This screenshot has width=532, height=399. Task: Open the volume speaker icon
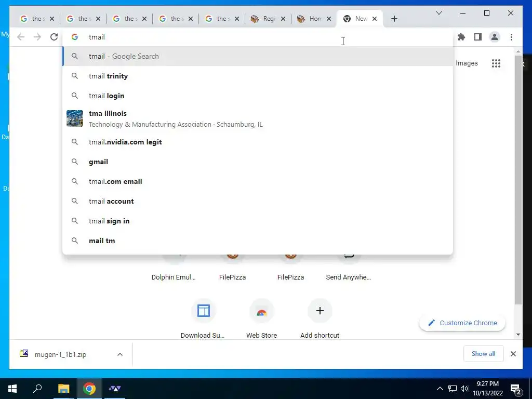(464, 389)
